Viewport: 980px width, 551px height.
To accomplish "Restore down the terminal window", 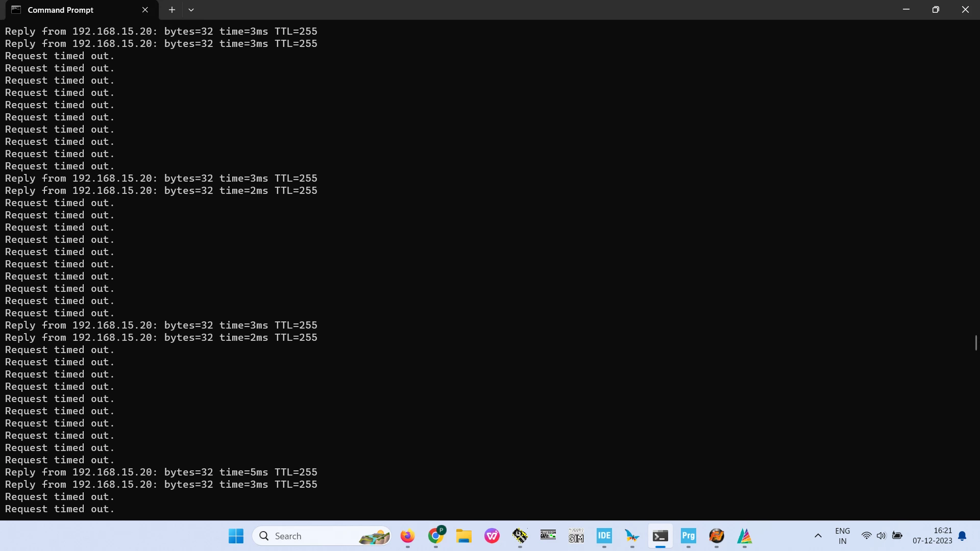I will pyautogui.click(x=936, y=10).
